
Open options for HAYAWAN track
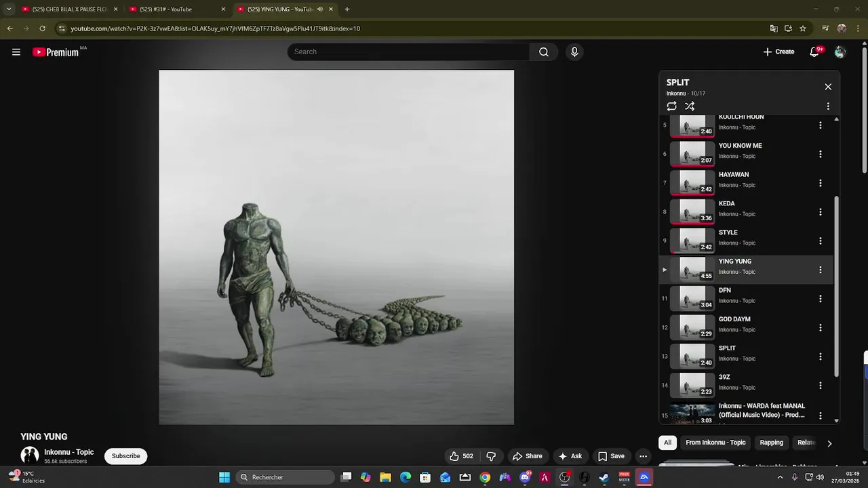[820, 183]
